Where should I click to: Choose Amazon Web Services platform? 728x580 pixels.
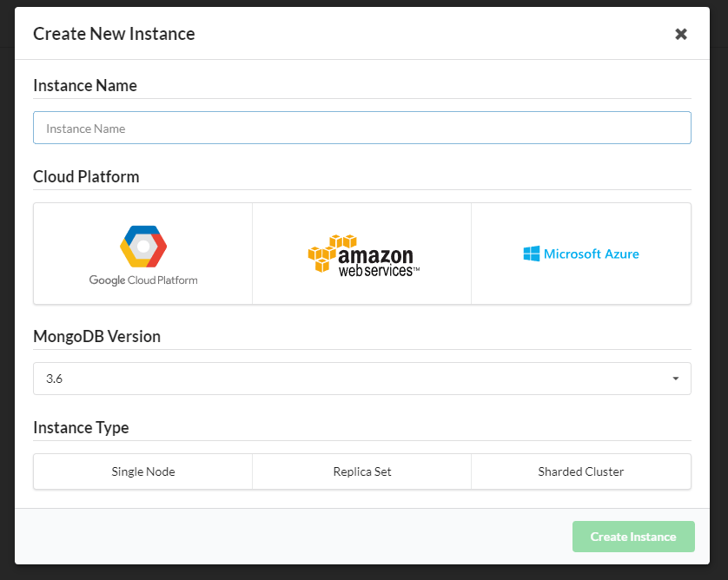coord(362,254)
